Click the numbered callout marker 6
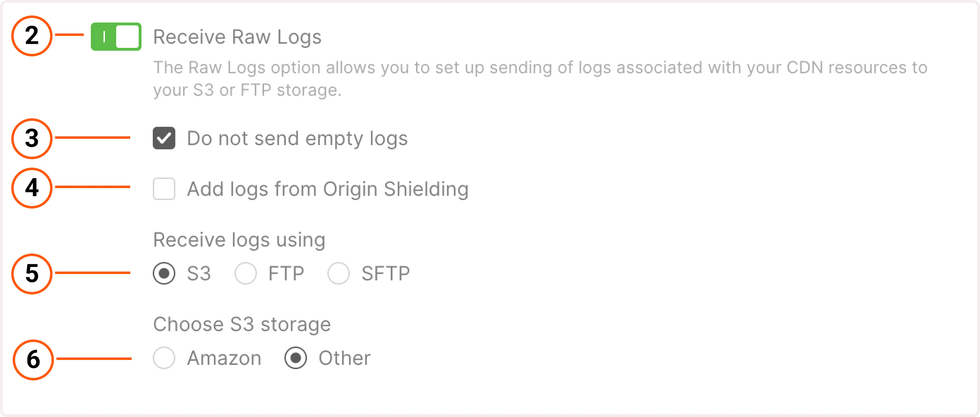This screenshot has width=980, height=417. coord(32,359)
